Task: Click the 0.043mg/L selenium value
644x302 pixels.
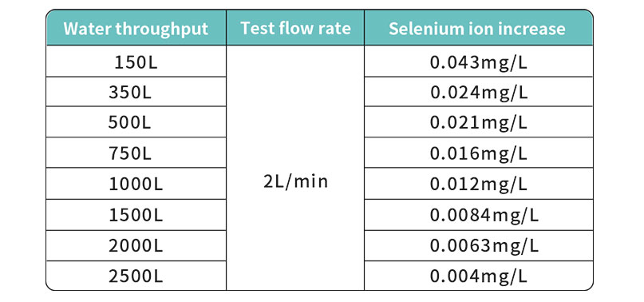Action: pyautogui.click(x=479, y=62)
